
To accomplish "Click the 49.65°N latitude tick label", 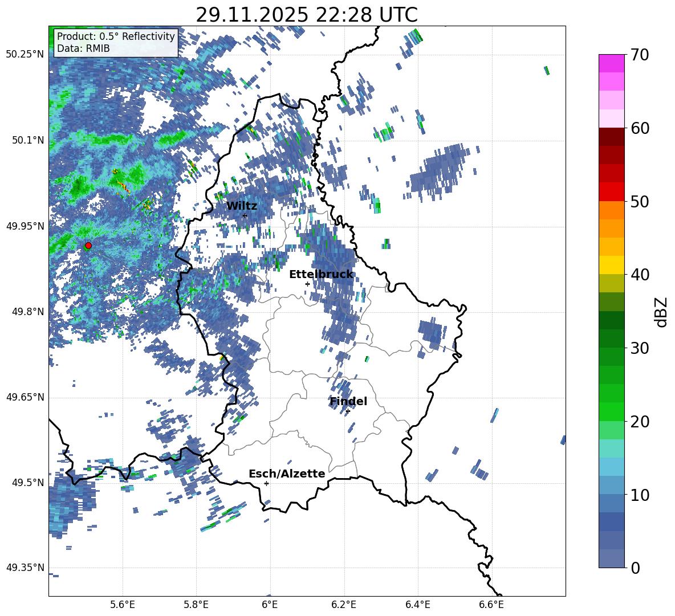I will (x=25, y=397).
